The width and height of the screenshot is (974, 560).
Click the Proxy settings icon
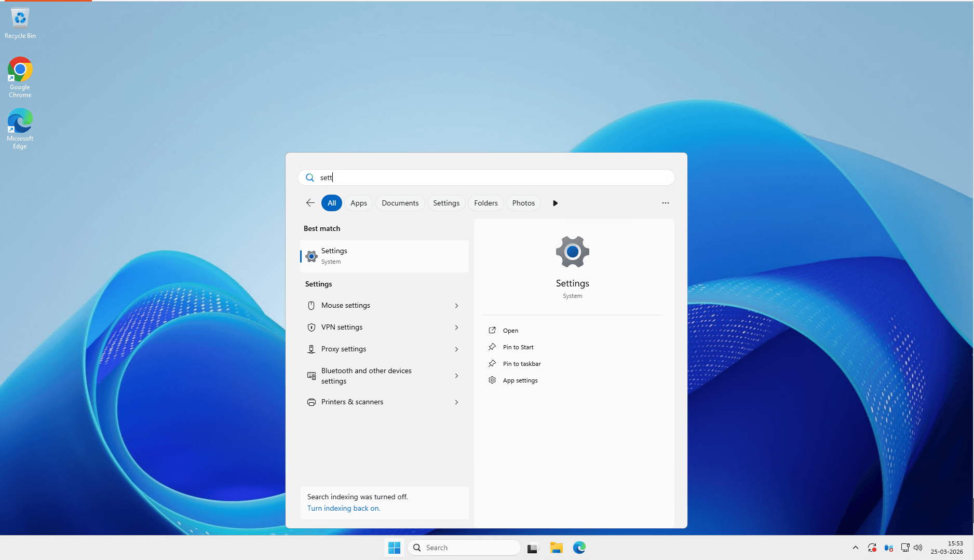(x=312, y=349)
